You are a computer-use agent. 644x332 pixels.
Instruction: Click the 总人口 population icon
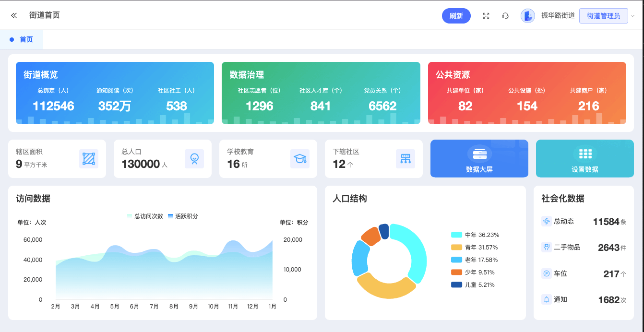pyautogui.click(x=194, y=159)
